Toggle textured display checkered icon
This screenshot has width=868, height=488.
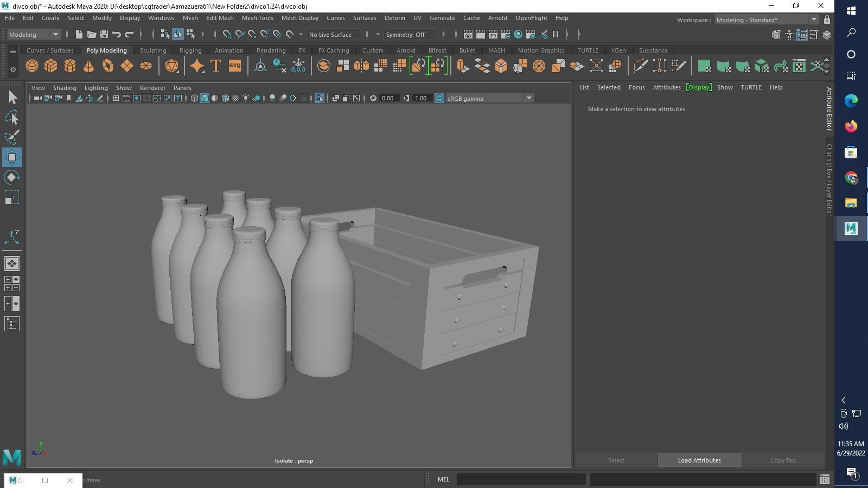click(235, 98)
